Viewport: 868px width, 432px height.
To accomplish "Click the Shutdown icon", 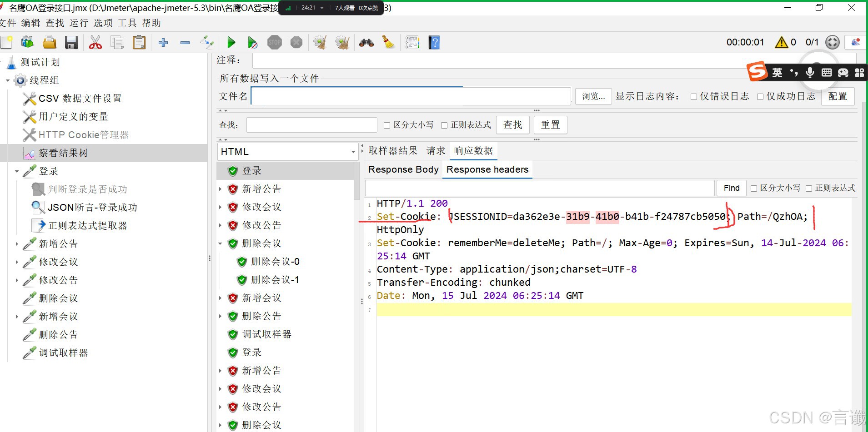I will pyautogui.click(x=296, y=43).
